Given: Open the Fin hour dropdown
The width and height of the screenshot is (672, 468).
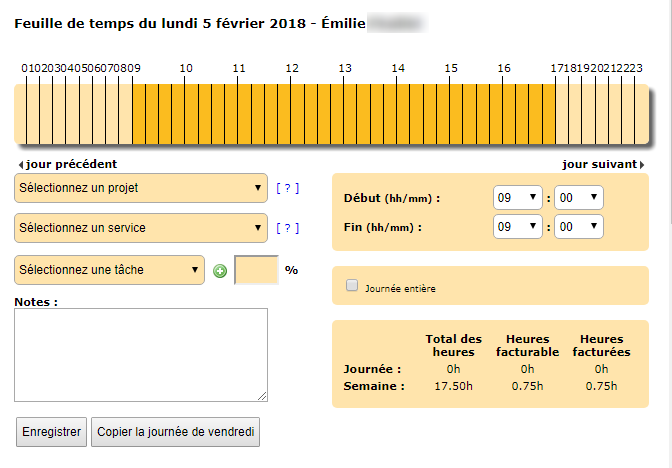Looking at the screenshot, I should pyautogui.click(x=517, y=227).
